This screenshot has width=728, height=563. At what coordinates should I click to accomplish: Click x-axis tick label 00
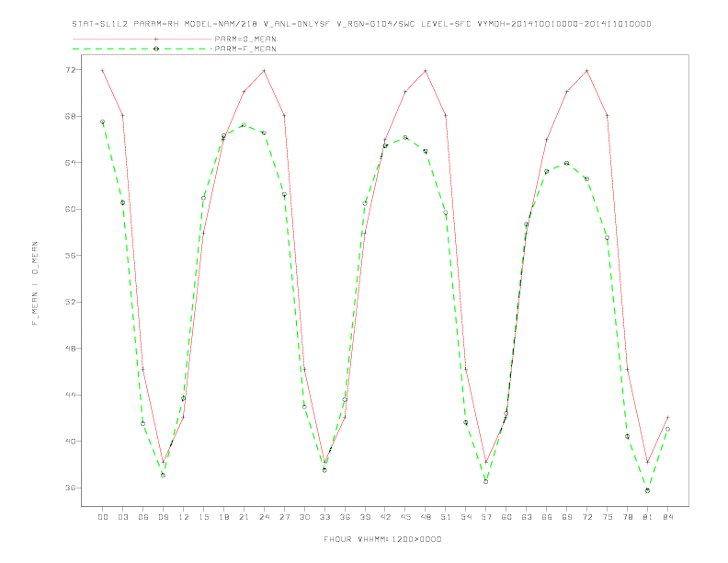pyautogui.click(x=103, y=517)
